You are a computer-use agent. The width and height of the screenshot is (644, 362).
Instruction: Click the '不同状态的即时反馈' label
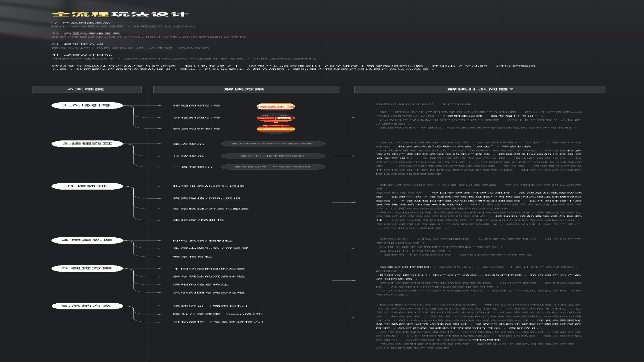click(209, 269)
